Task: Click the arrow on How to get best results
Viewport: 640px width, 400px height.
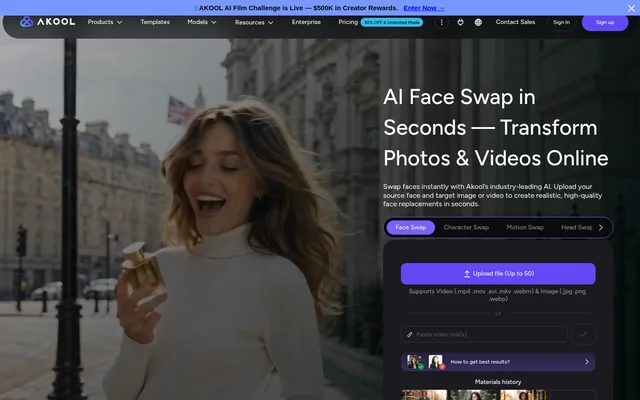Action: 587,362
